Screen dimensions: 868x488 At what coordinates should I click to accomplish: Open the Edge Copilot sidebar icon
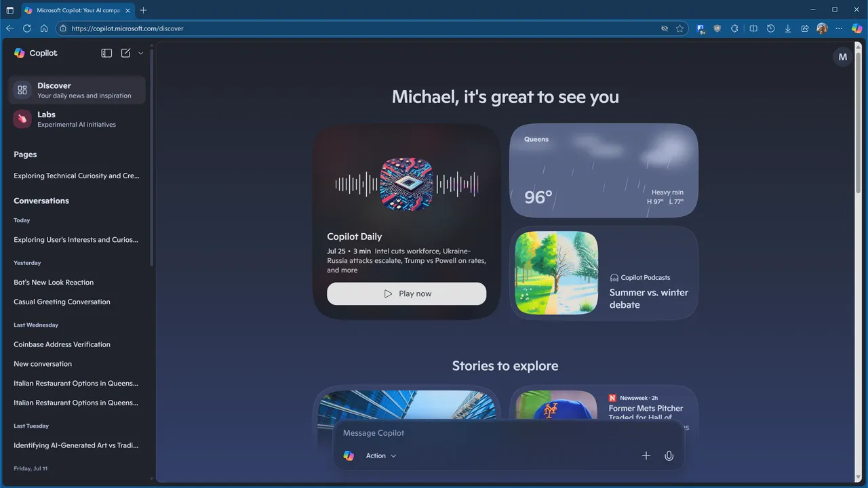click(857, 28)
